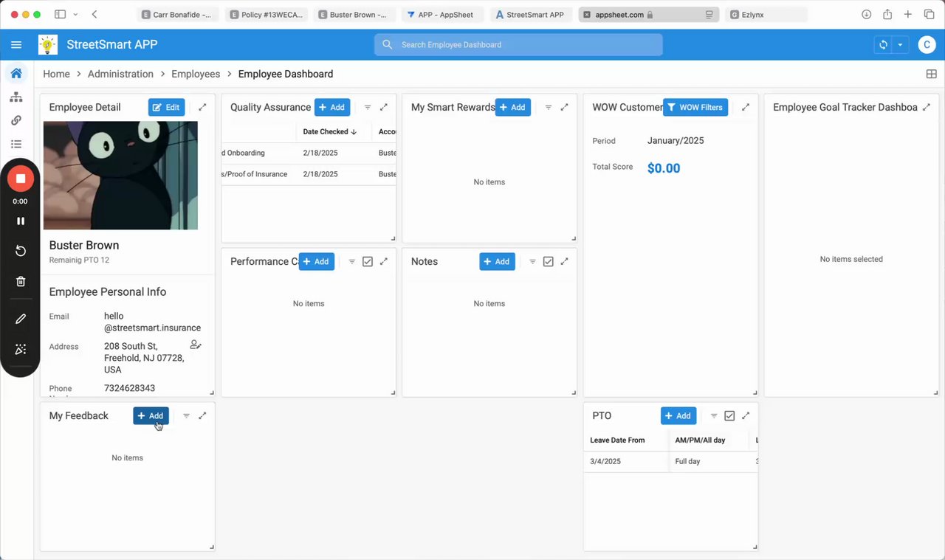Expand the Notes panel
Image resolution: width=945 pixels, height=560 pixels.
coord(564,261)
